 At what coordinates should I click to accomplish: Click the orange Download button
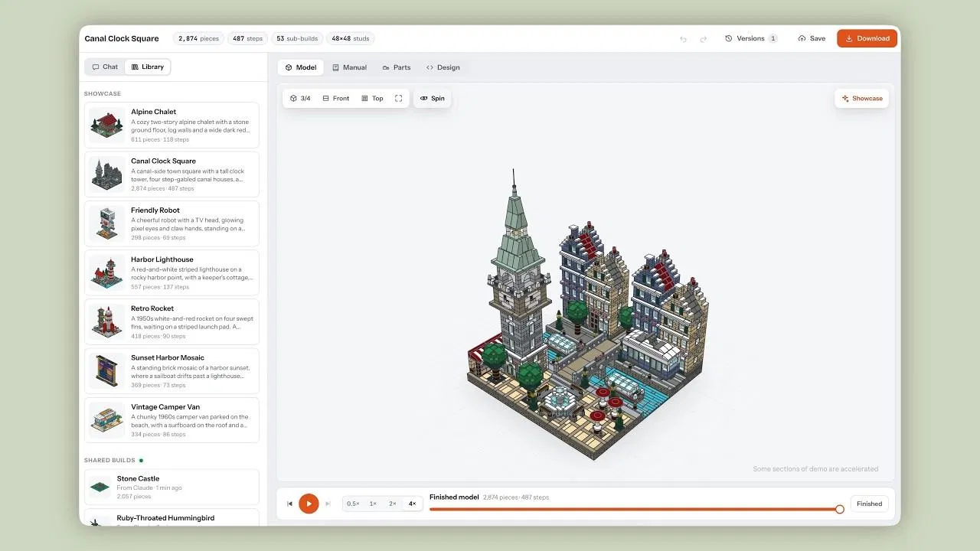(x=867, y=38)
